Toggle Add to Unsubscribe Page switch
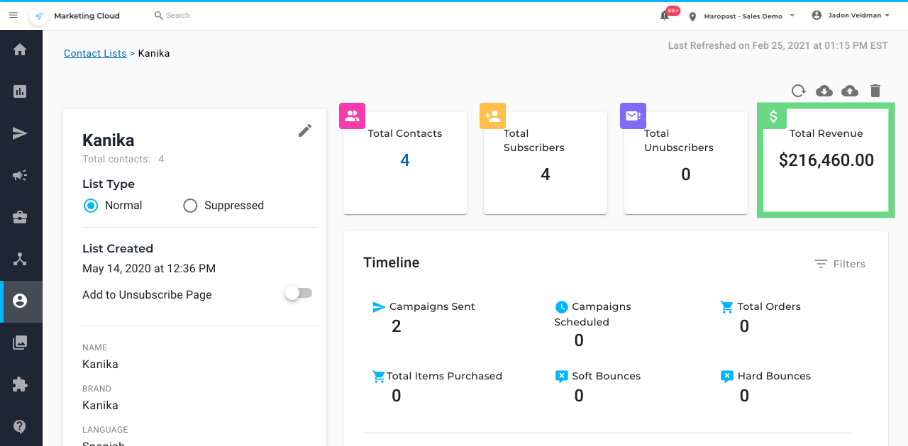 click(x=298, y=294)
